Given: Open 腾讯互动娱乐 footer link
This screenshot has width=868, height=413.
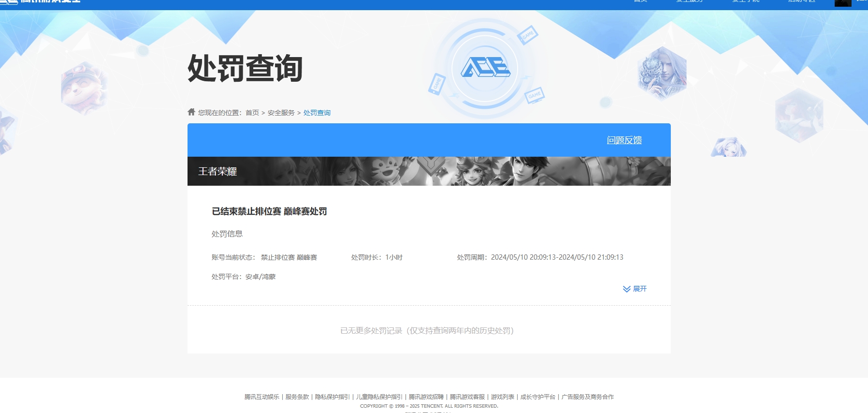Looking at the screenshot, I should click(x=262, y=397).
